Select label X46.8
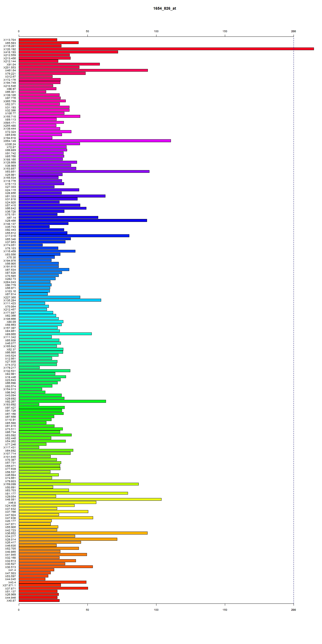 (12, 503)
